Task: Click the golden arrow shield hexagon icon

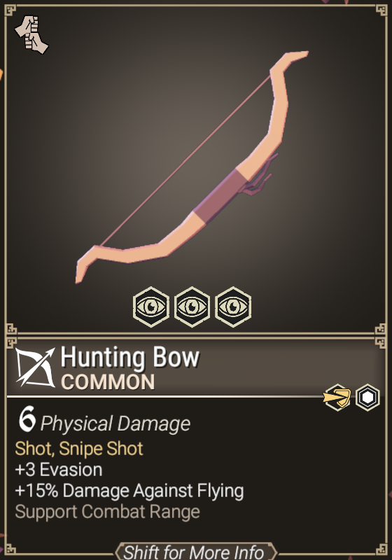Action: (337, 397)
